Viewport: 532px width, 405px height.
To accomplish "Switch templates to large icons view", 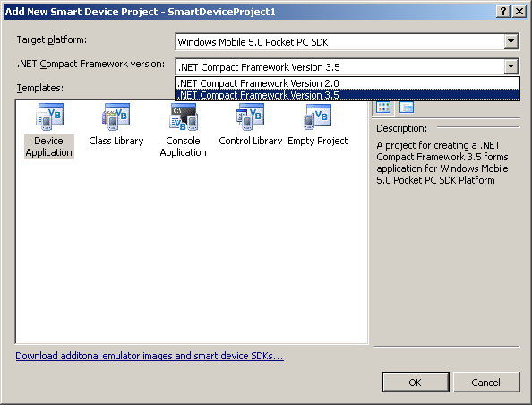I will [383, 108].
